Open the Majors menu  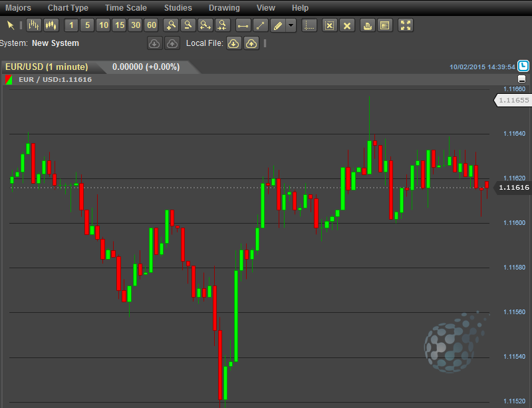point(19,8)
